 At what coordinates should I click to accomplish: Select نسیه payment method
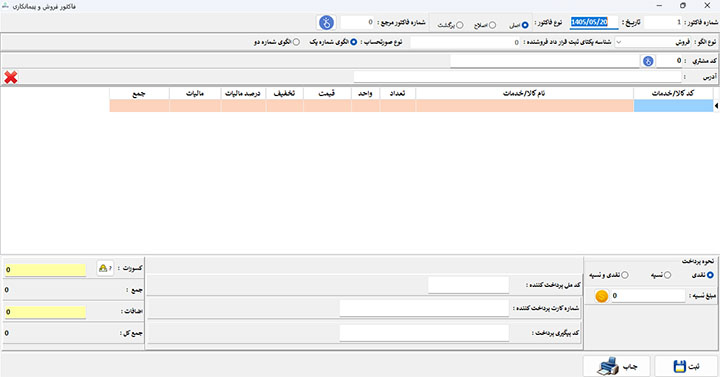click(667, 275)
